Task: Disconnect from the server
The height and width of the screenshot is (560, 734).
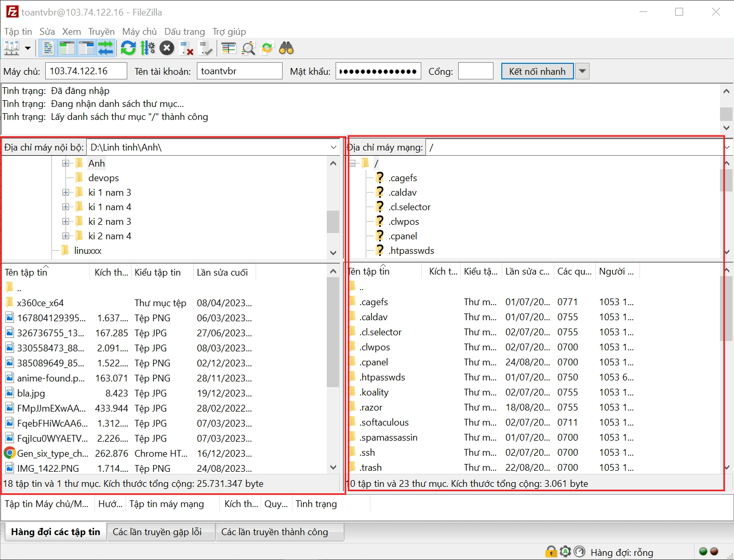Action: pos(186,48)
